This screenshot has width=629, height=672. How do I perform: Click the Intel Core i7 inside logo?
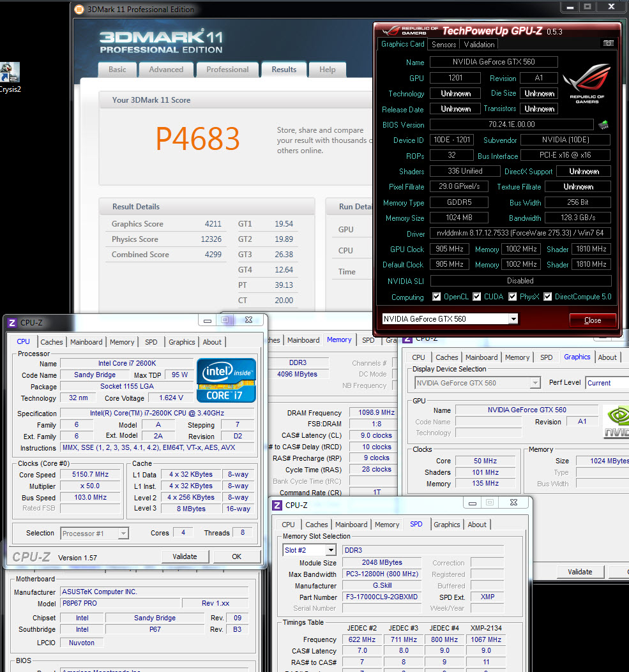tap(227, 380)
